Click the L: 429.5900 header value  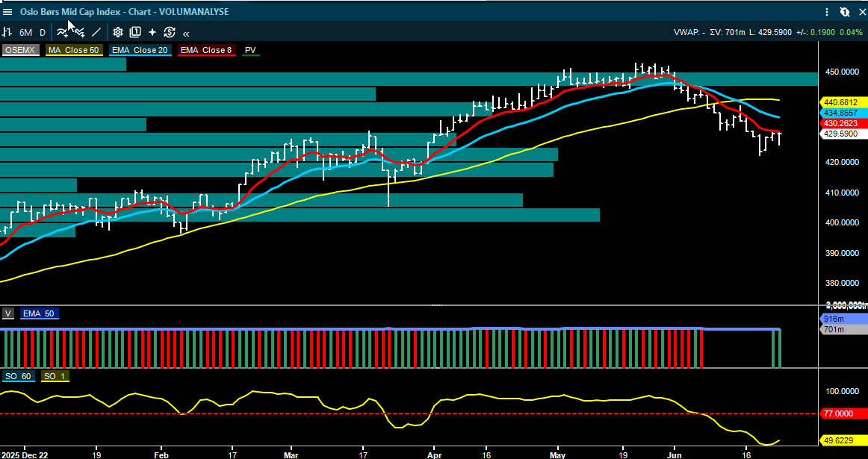tap(771, 32)
